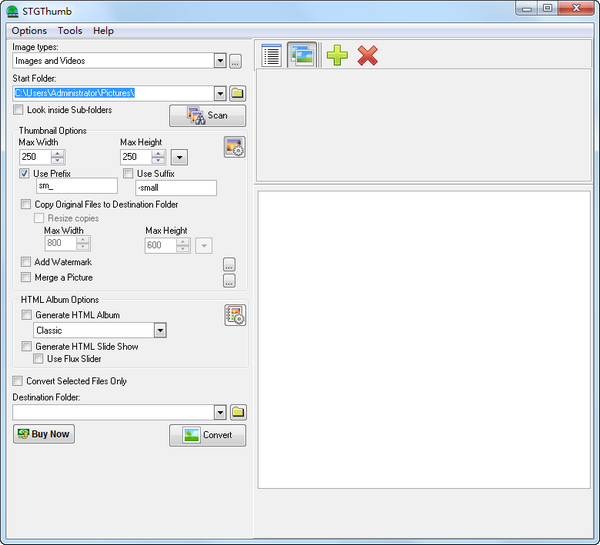Browse for Destination Folder via folder icon
Viewport: 600px width, 545px height.
pos(238,412)
